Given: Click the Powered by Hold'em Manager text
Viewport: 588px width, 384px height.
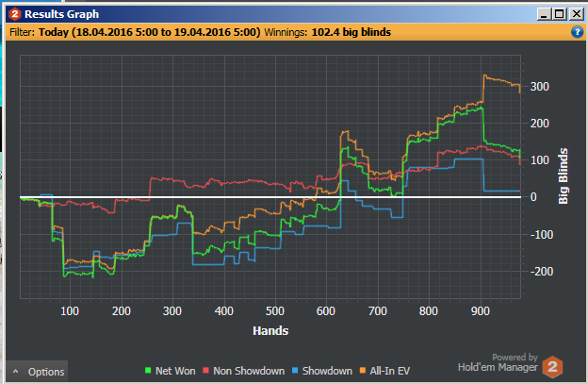Looking at the screenshot, I should click(498, 362).
